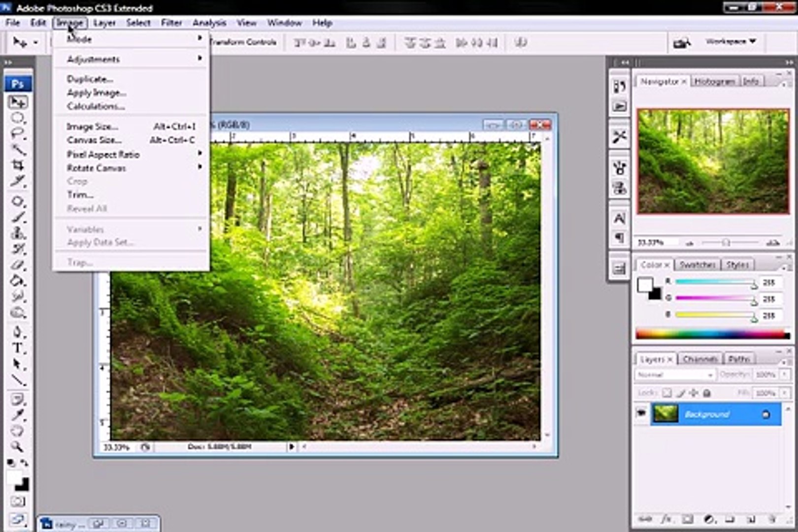
Task: Open the layer Opacity slider arrow
Action: 784,375
